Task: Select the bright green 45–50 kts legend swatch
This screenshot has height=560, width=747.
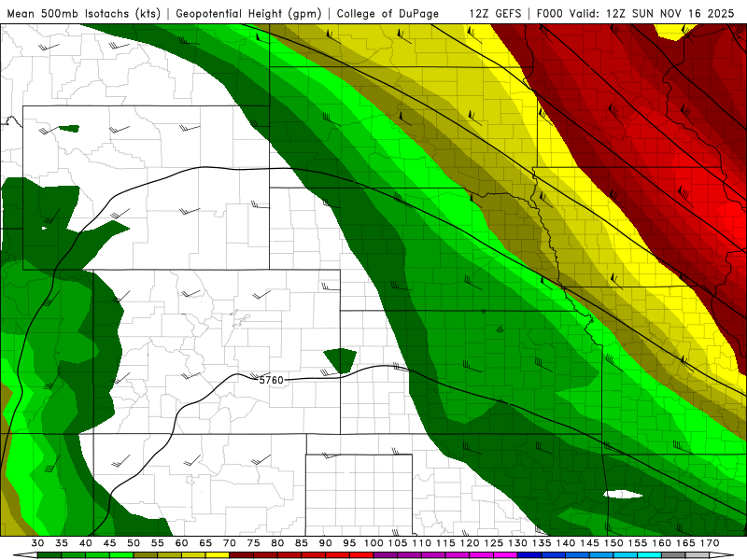Action: pos(121,555)
